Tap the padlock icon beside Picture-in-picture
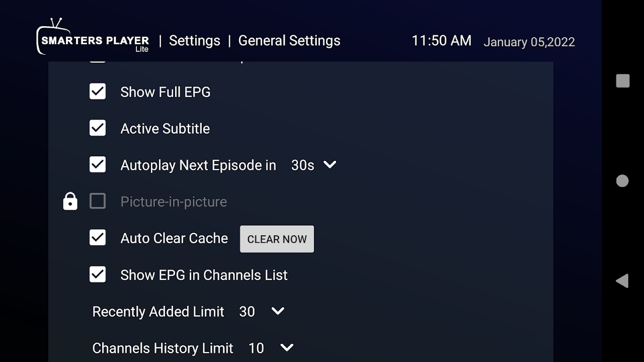Screen dimensions: 644x362 coord(70,201)
